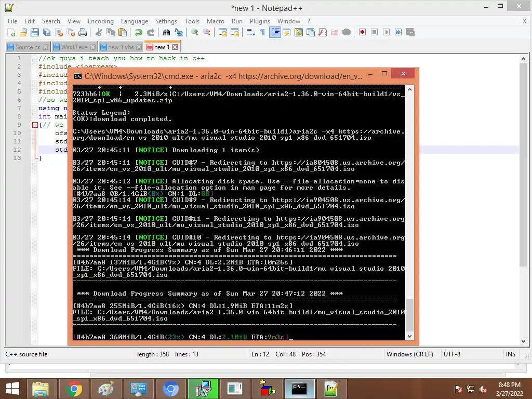Close all files via toolbar
The height and width of the screenshot is (399, 532).
(71, 32)
